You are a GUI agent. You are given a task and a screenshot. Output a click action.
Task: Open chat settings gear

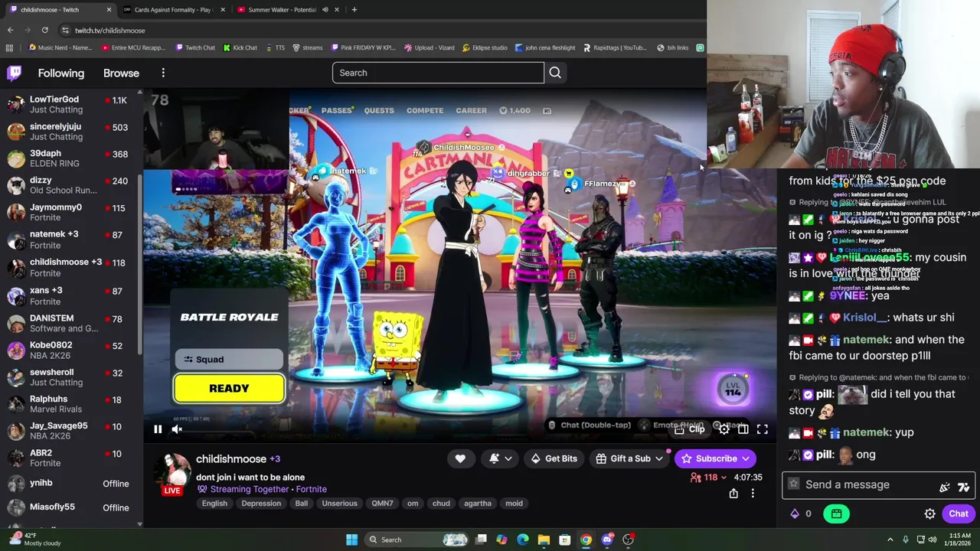point(929,514)
